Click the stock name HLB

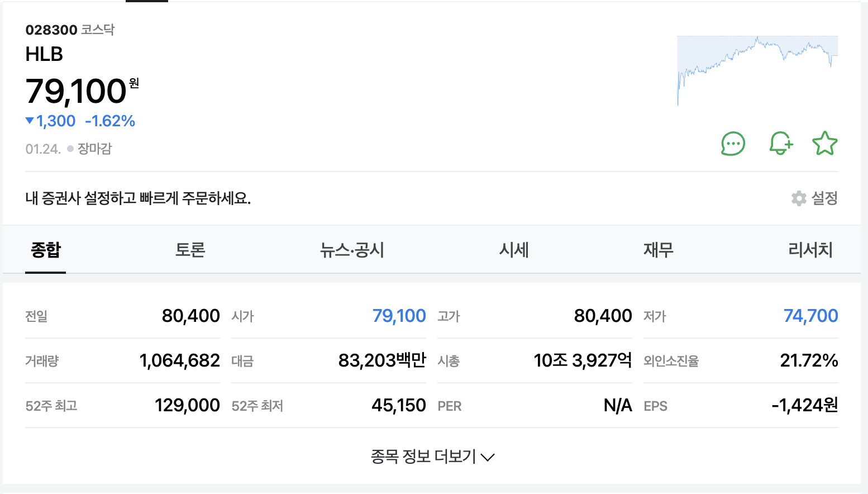coord(44,54)
